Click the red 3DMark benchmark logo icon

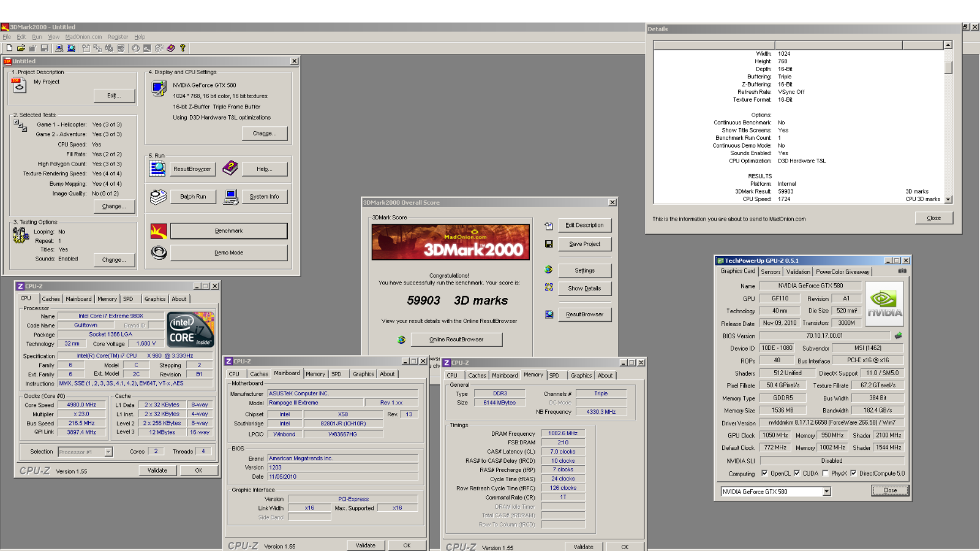click(159, 231)
